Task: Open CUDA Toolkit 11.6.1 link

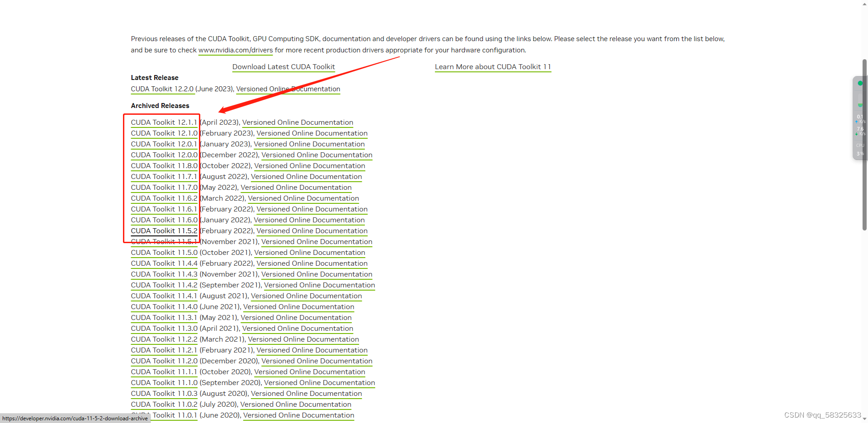Action: click(164, 209)
